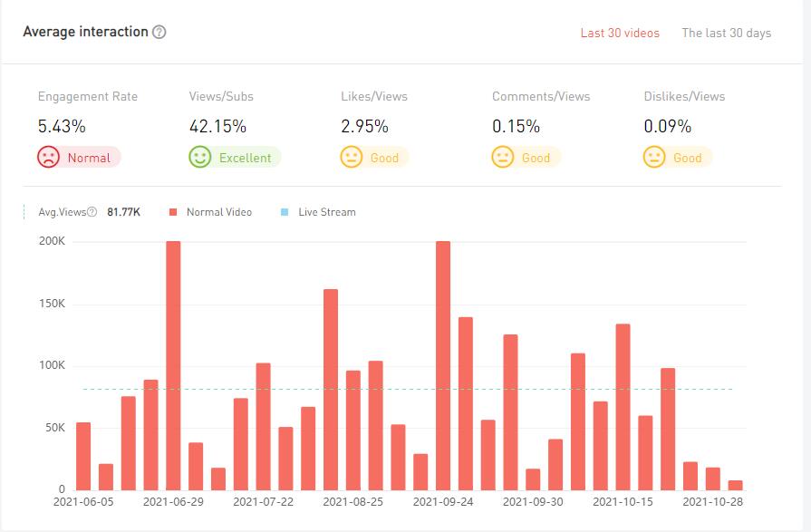The image size is (811, 532).
Task: Switch to The last 30 days tab
Action: pyautogui.click(x=726, y=33)
